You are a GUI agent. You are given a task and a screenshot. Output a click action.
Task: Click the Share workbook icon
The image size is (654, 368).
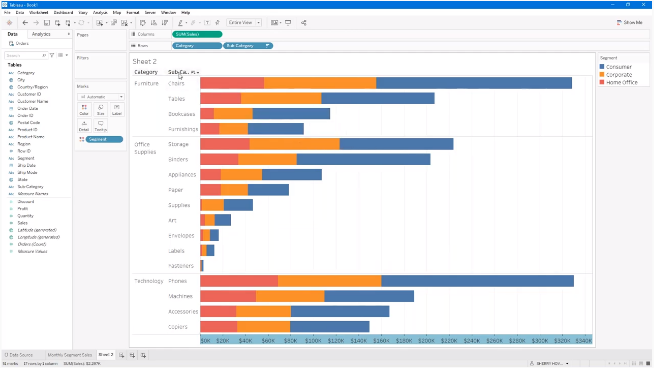tap(304, 23)
